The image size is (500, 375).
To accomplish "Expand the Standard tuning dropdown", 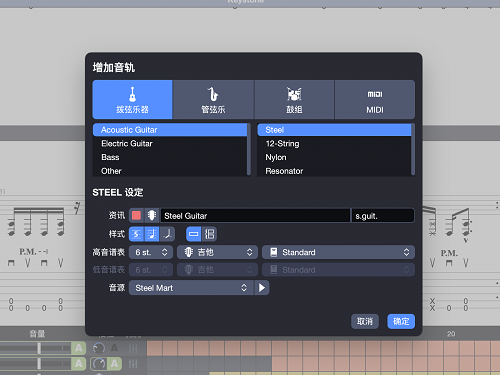I will 338,252.
